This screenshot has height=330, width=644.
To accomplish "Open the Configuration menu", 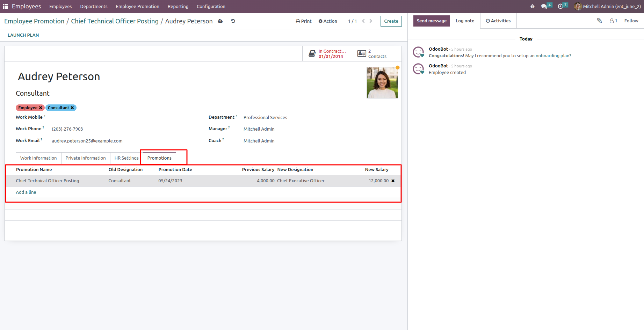I will [211, 6].
